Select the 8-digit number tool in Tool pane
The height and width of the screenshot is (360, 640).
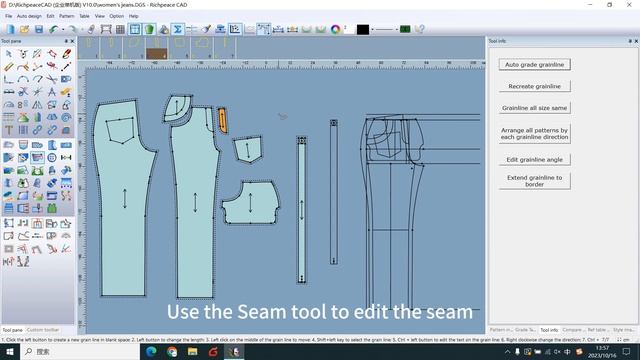tap(23, 105)
